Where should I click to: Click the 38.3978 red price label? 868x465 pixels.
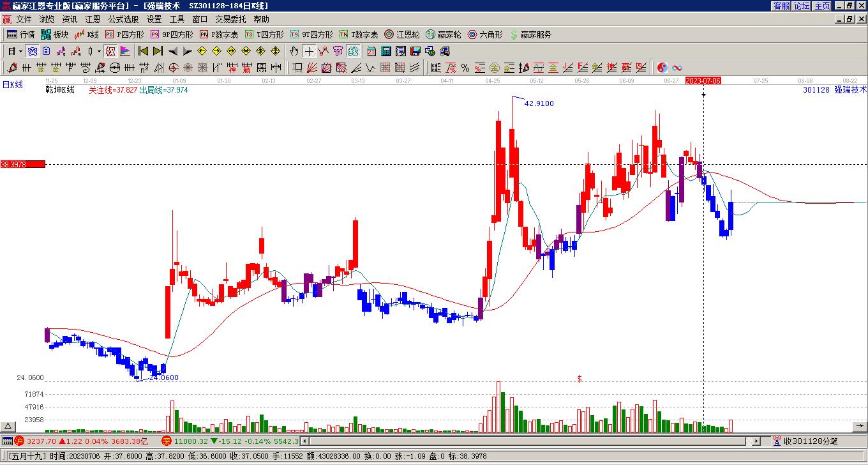pyautogui.click(x=22, y=164)
